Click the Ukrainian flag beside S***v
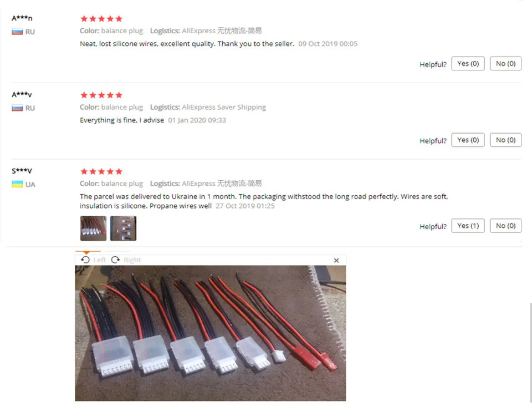The width and height of the screenshot is (532, 412). [17, 184]
